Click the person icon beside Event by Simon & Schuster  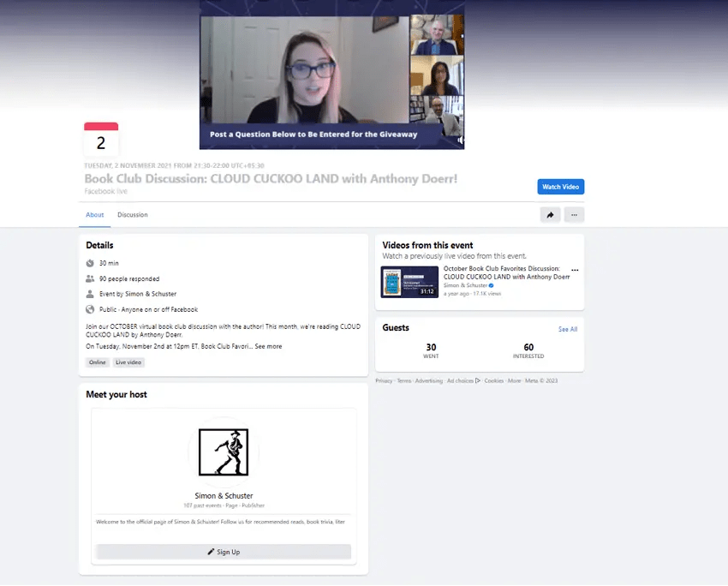pyautogui.click(x=90, y=292)
